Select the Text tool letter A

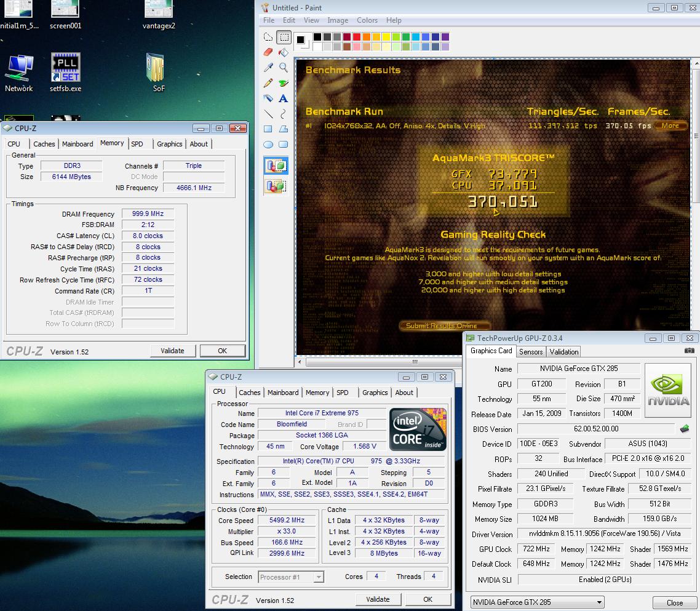(x=284, y=98)
